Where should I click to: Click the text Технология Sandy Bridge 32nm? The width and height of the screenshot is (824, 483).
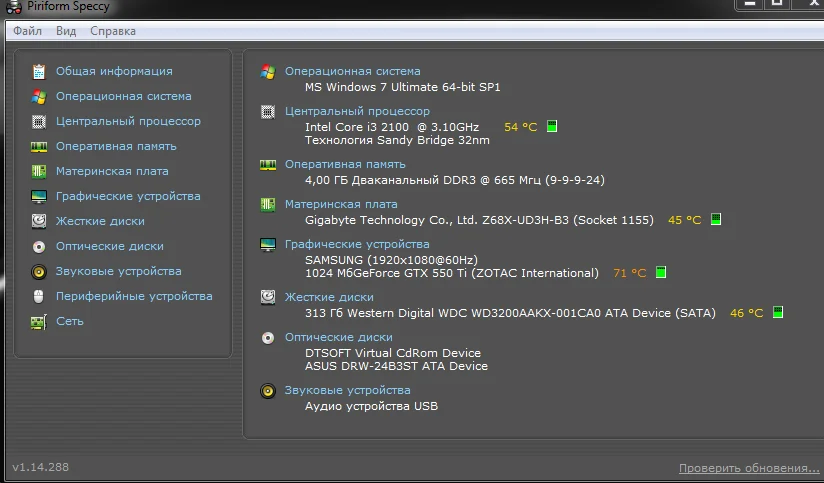(x=397, y=140)
